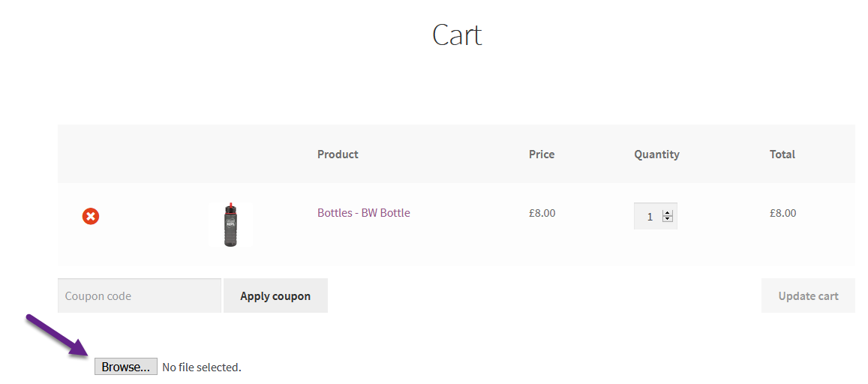Click the £8.00 value under Total

click(782, 213)
